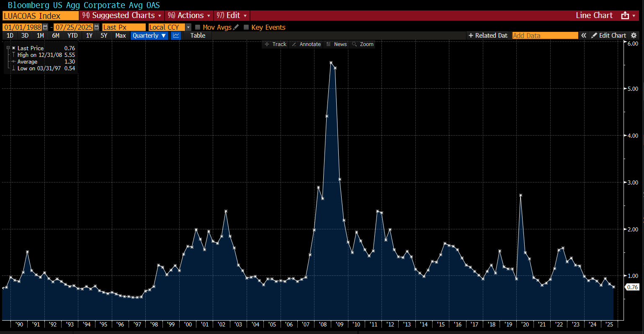
Task: Click the Add Data input field
Action: (x=545, y=36)
